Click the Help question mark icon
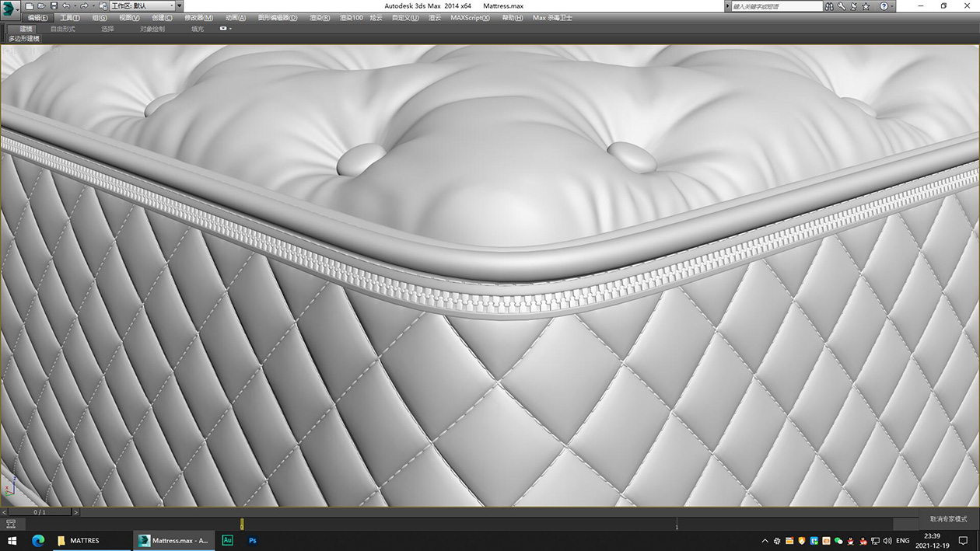 (884, 6)
